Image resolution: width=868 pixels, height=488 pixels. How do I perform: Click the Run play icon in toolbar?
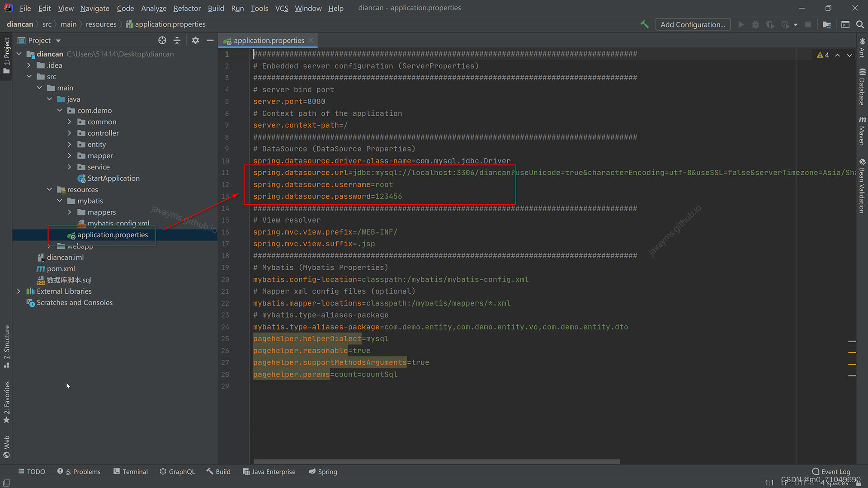[x=741, y=24]
